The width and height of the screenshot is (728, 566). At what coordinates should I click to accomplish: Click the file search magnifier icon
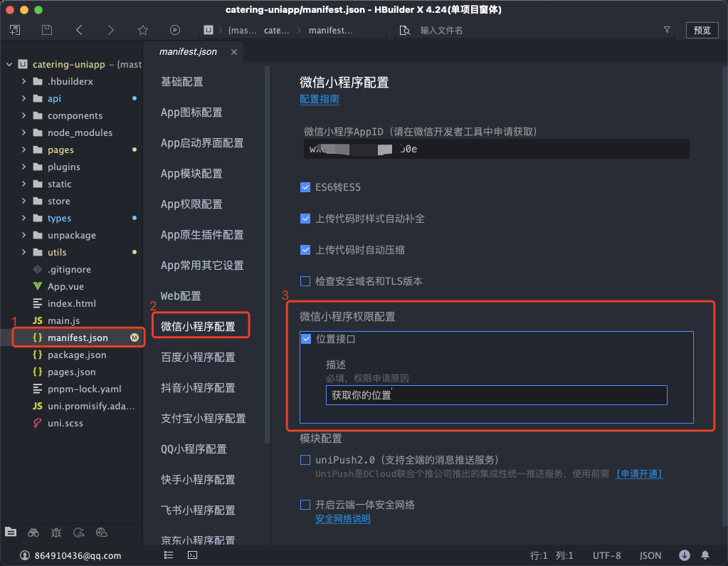coord(405,31)
